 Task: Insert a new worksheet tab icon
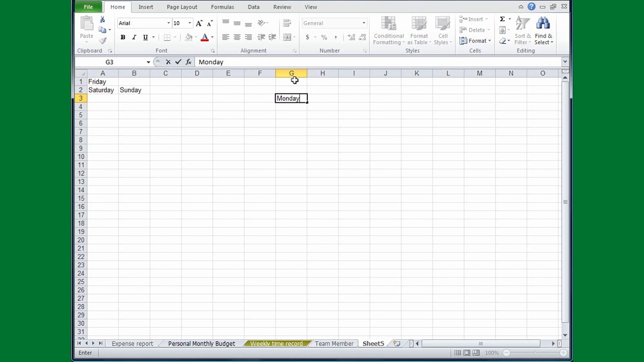[396, 343]
